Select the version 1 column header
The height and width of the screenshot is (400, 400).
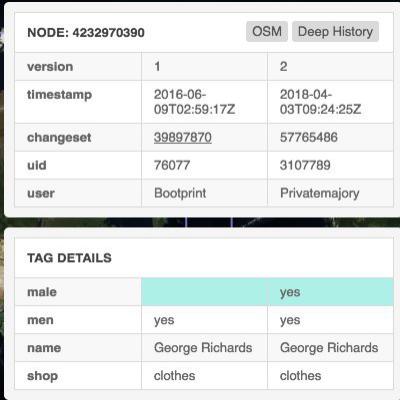click(x=204, y=67)
